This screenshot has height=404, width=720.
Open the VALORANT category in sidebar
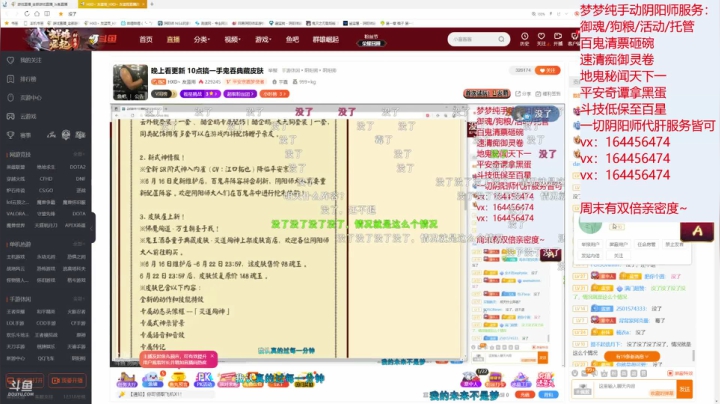point(16,213)
